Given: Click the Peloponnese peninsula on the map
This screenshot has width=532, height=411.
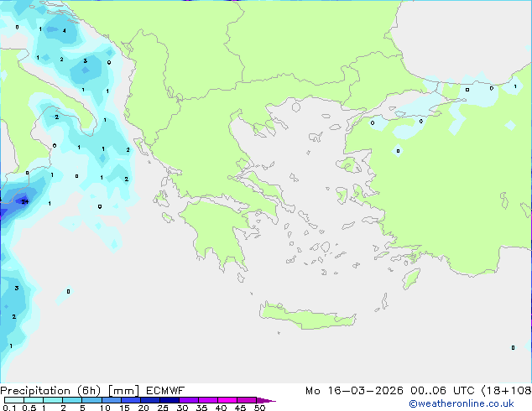Looking at the screenshot, I should click(217, 232).
